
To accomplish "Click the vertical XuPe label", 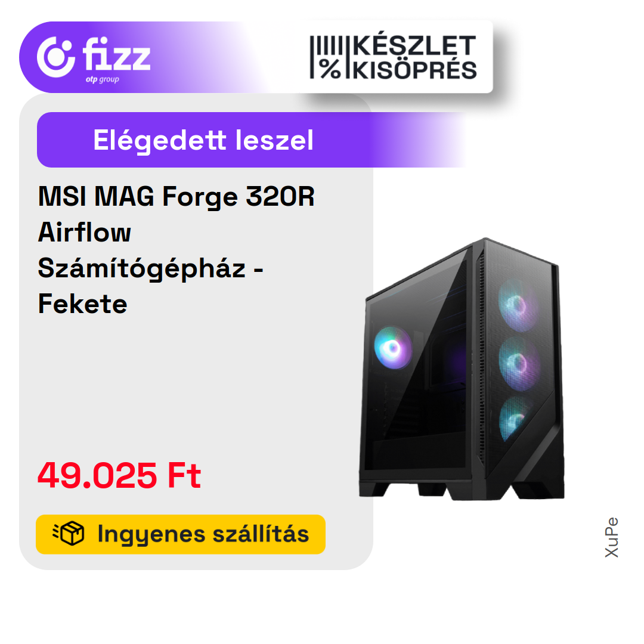I will coord(612,537).
